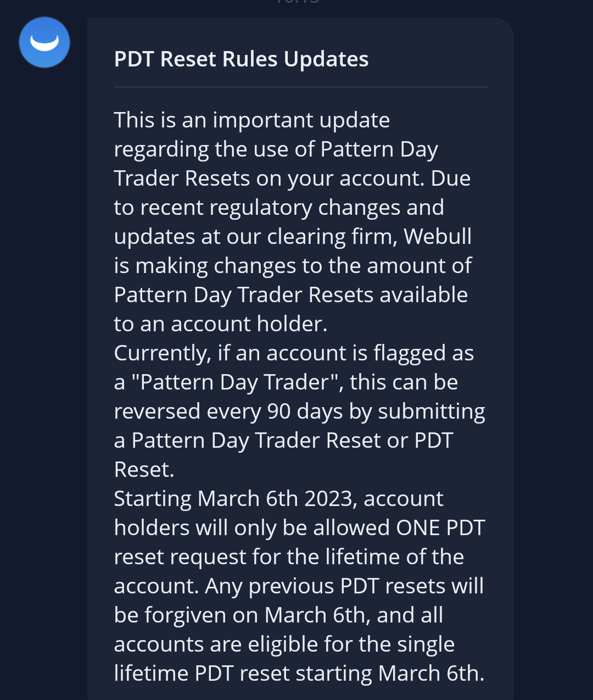Image resolution: width=593 pixels, height=700 pixels.
Task: Tap the final line "lifetime PDT reset starting"
Action: click(299, 673)
